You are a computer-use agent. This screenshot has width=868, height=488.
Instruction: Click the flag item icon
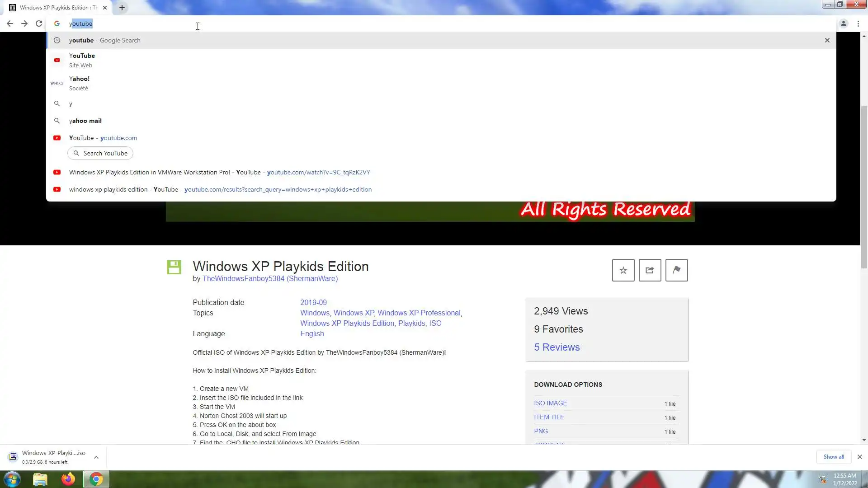676,270
